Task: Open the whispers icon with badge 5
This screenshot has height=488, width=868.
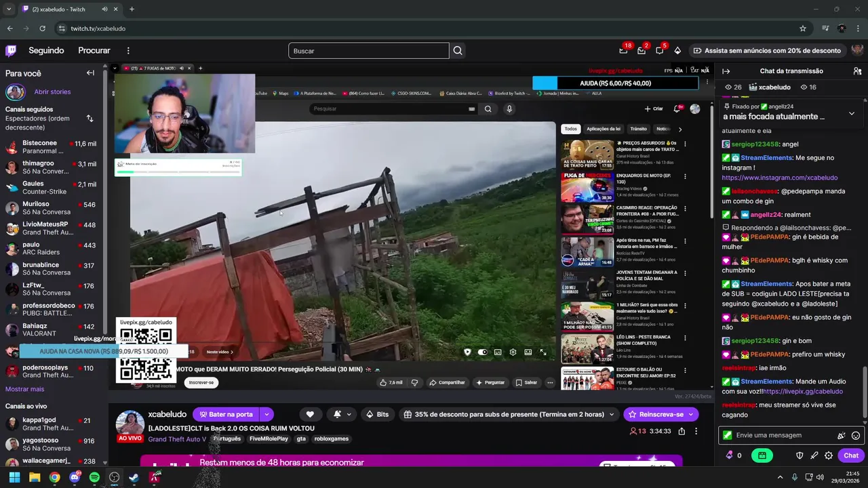Action: 659,50
